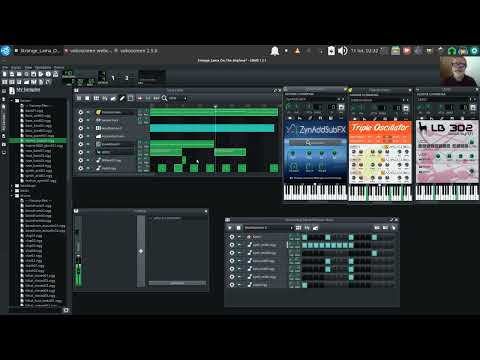Screen dimensions: 480x360
Task: Click Song Editor playhead position marker
Action: pyautogui.click(x=215, y=106)
